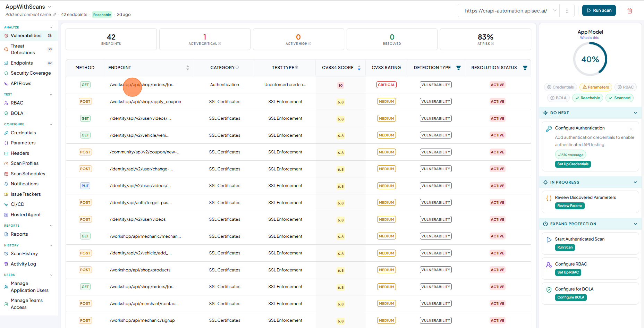Open Manage Teams Access
Screen dimensions: 644x328
pyautogui.click(x=29, y=304)
